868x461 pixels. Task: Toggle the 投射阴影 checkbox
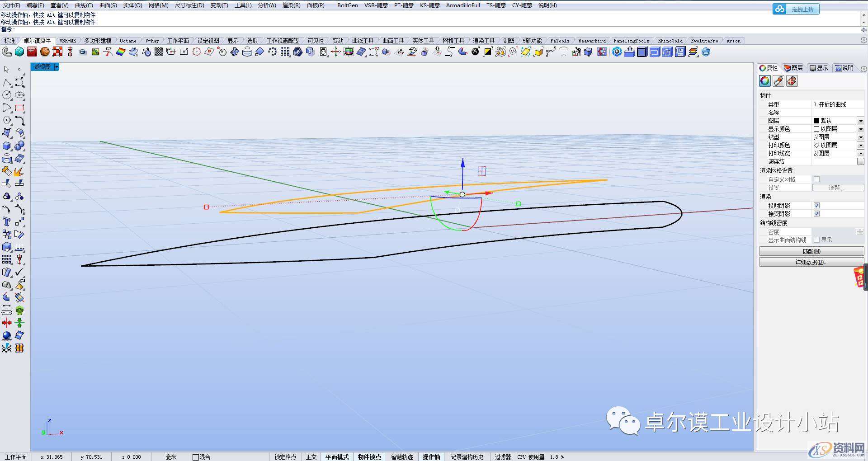816,206
